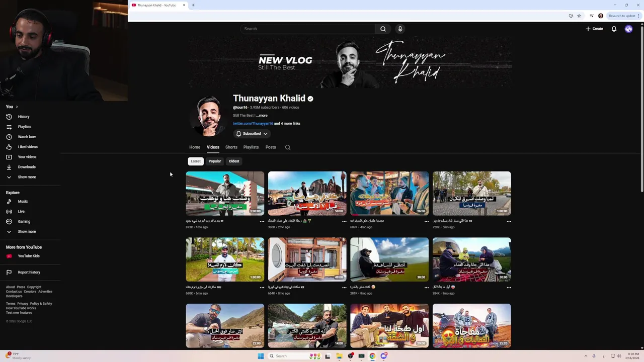Open the 607K views video thumbnail
This screenshot has height=362, width=644.
point(389,194)
